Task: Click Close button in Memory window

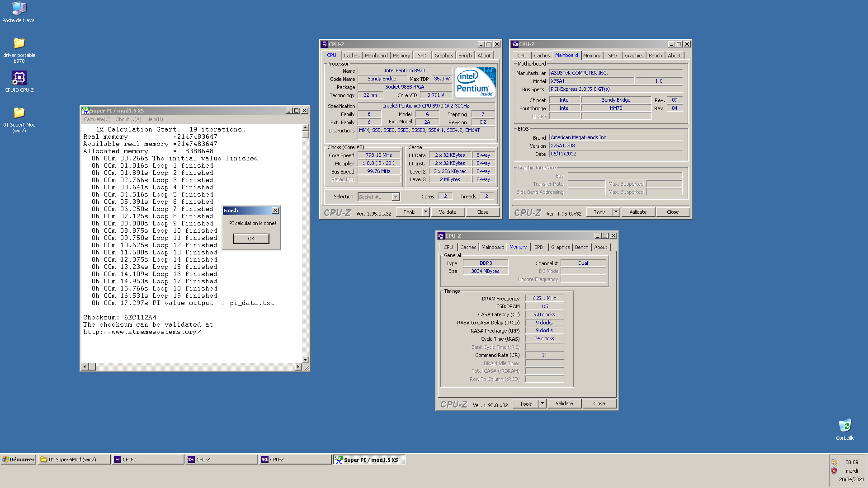Action: [x=599, y=404]
